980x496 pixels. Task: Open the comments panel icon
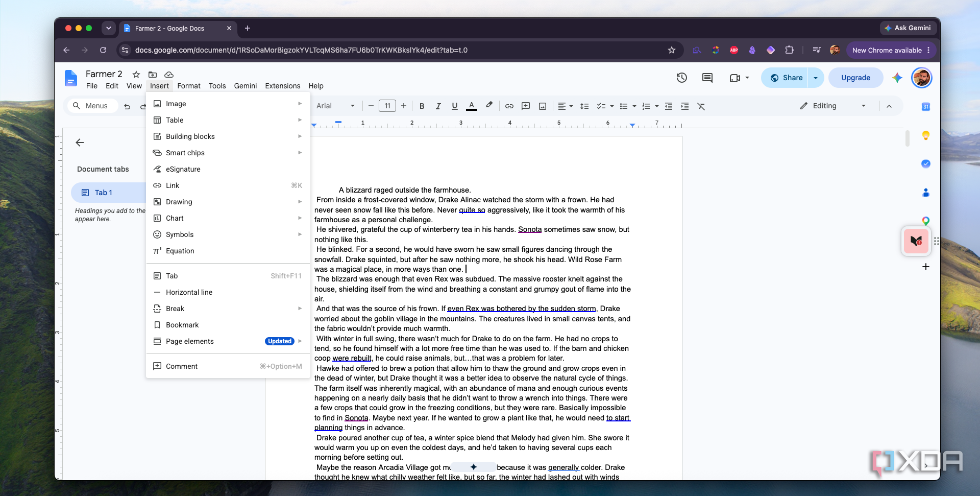(707, 78)
